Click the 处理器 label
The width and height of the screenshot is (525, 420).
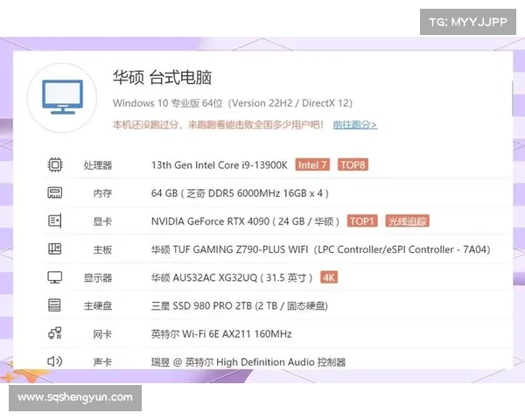point(98,165)
